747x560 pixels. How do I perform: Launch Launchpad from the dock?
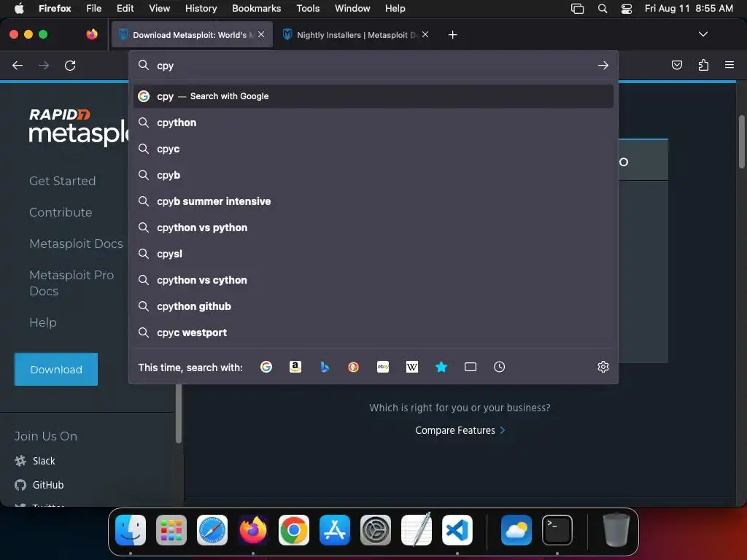(171, 530)
